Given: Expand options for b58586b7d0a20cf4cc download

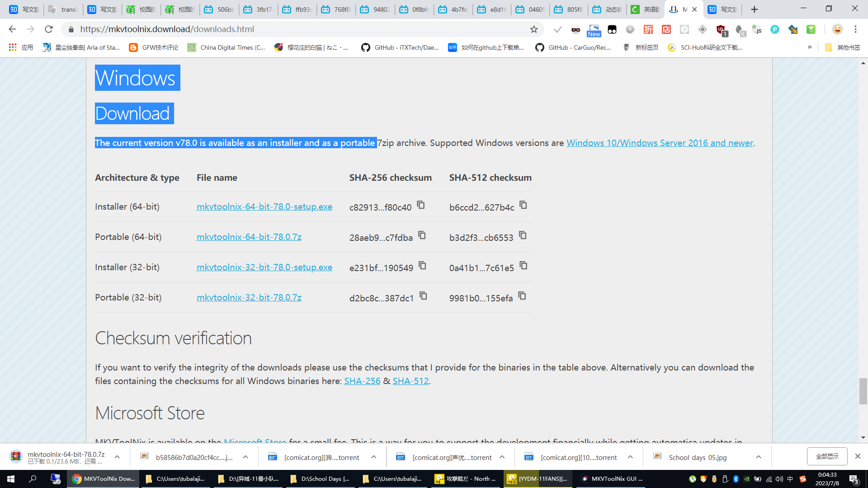Looking at the screenshot, I should (x=245, y=457).
